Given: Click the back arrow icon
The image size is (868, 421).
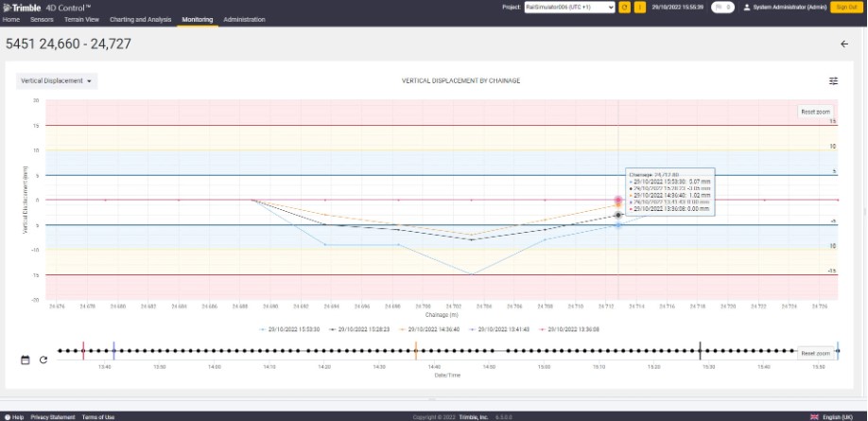Looking at the screenshot, I should pyautogui.click(x=844, y=44).
